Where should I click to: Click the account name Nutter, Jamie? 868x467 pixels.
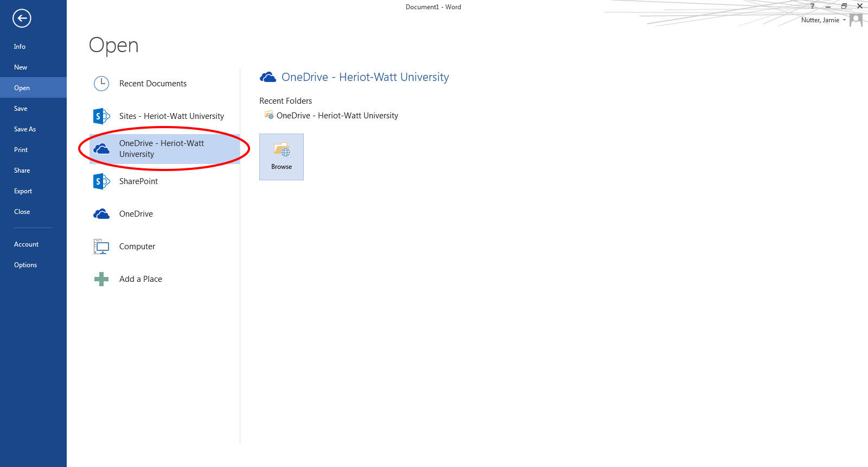(820, 20)
